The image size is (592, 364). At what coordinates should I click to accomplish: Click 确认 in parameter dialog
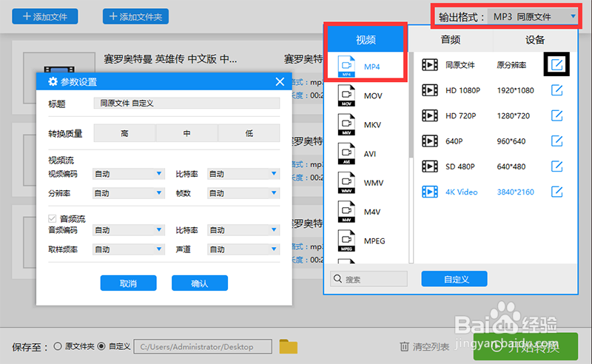(x=200, y=283)
